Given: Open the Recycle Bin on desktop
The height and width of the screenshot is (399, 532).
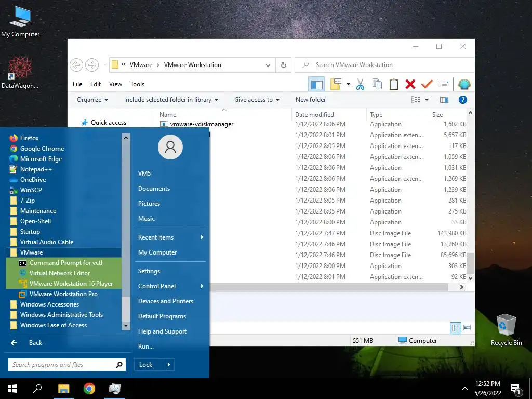Looking at the screenshot, I should (506, 330).
